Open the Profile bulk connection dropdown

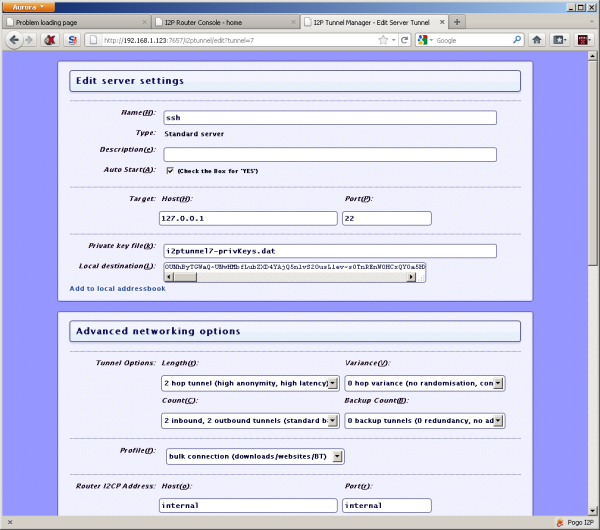pos(255,457)
